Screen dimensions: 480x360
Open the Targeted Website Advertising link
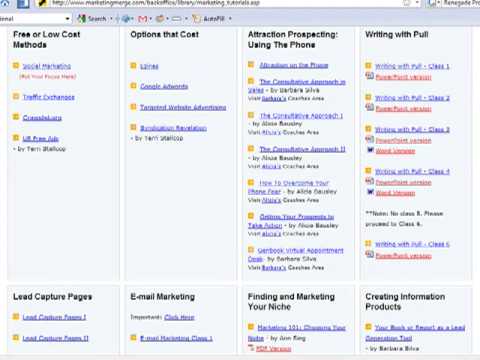coord(183,107)
